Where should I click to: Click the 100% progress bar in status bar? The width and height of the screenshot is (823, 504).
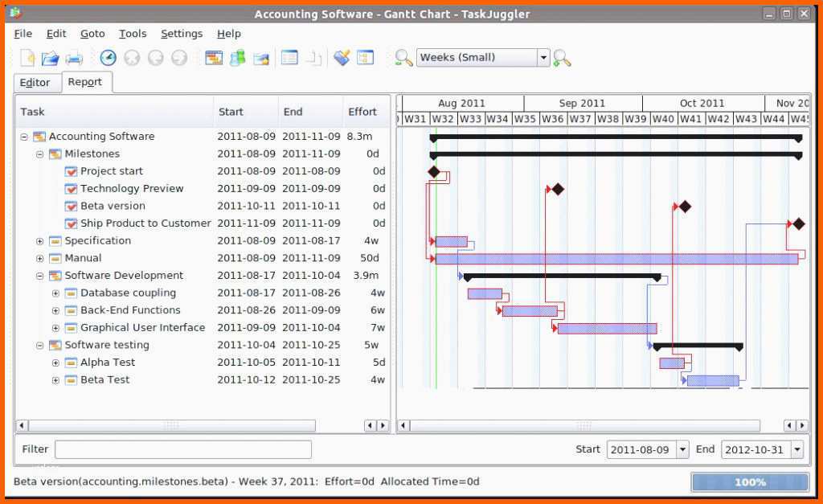coord(749,482)
